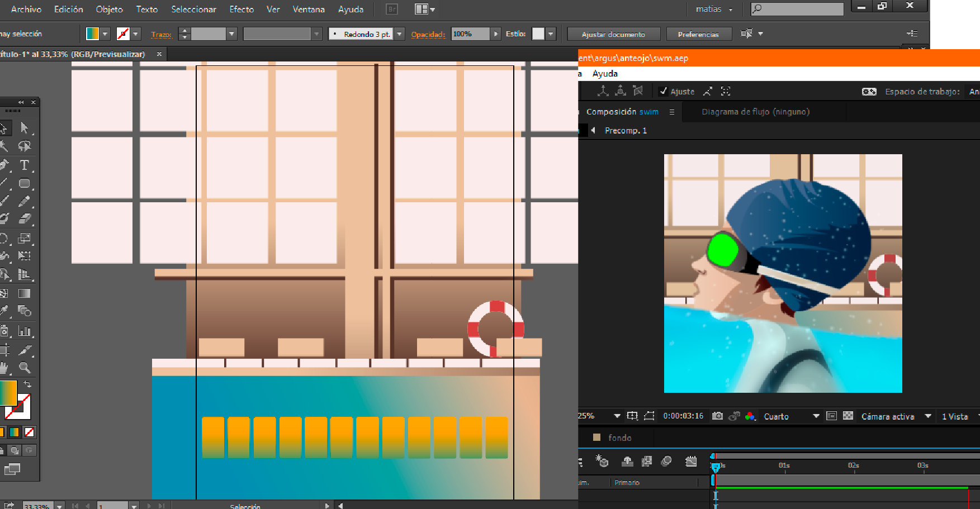Select the Zoom magnifier tool

(x=24, y=368)
